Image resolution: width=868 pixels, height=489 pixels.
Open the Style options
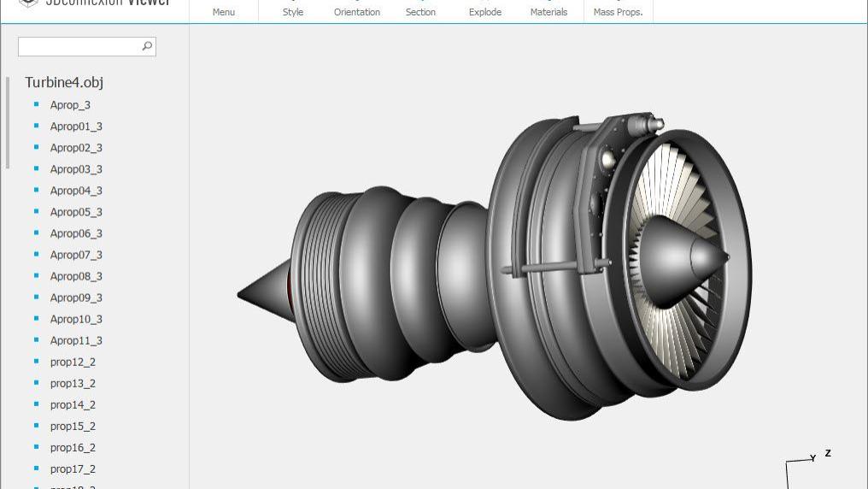[x=293, y=11]
